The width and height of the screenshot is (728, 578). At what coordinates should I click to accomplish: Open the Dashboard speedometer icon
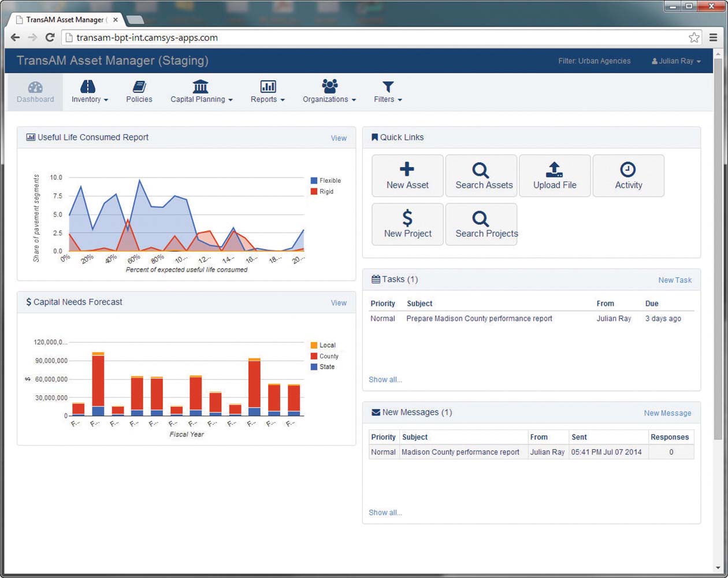click(35, 87)
